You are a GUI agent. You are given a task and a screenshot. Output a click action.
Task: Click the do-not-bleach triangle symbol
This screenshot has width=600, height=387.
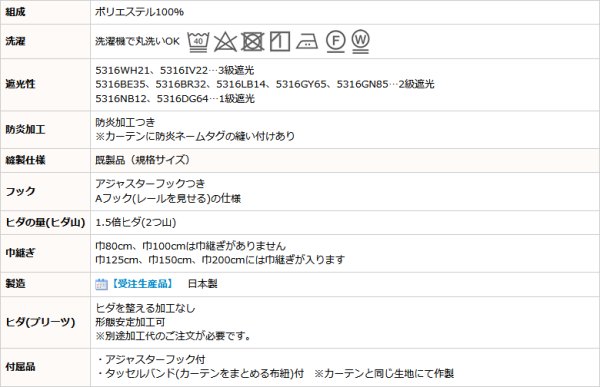tap(225, 41)
